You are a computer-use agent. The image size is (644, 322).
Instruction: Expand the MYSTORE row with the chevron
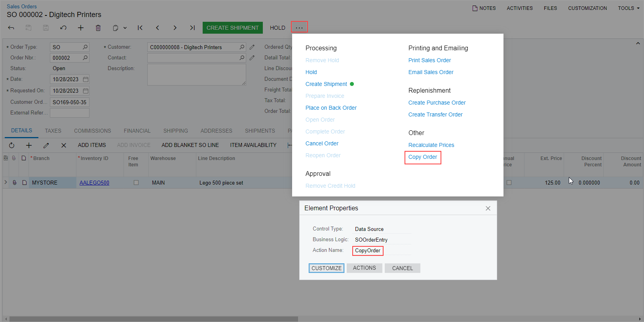[x=6, y=182]
